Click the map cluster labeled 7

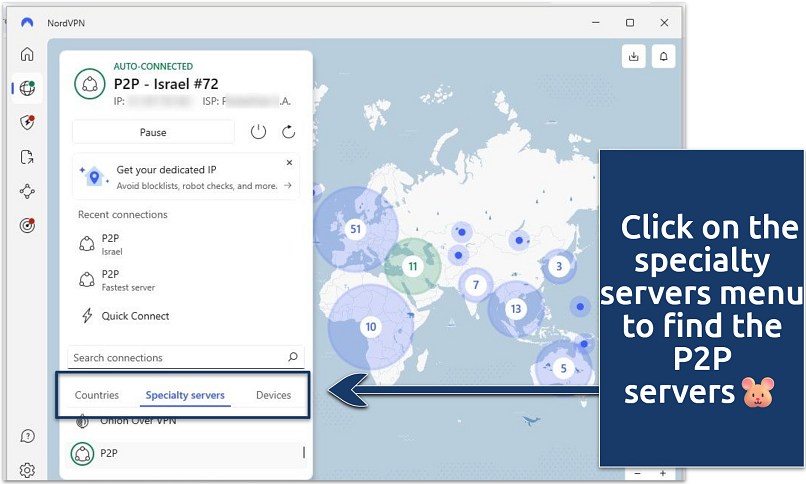475,285
